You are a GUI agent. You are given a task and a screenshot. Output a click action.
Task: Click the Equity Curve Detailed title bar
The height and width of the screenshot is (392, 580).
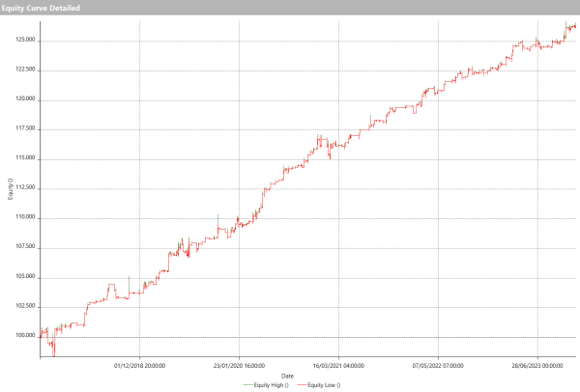coord(290,8)
